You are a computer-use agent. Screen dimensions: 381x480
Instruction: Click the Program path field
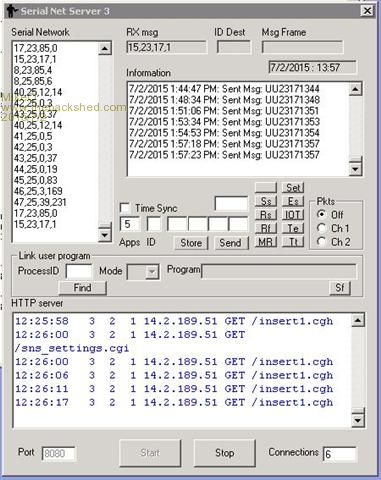(x=279, y=271)
